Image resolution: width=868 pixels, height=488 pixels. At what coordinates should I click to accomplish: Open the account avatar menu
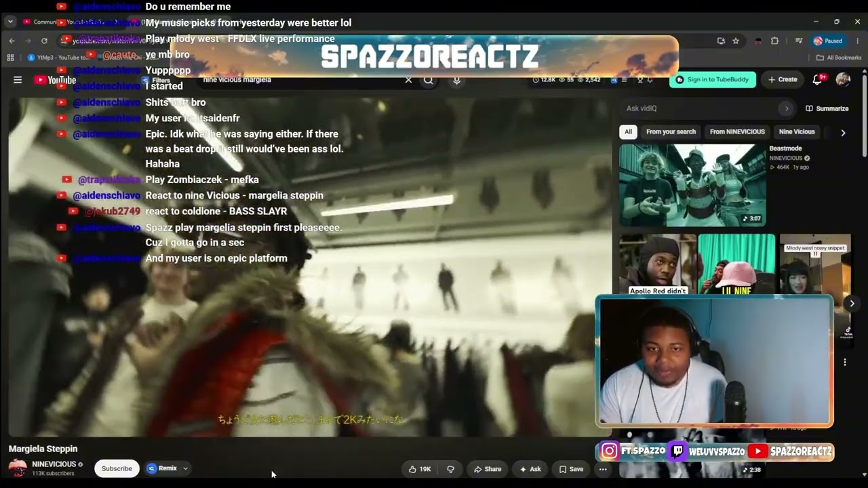tap(843, 79)
